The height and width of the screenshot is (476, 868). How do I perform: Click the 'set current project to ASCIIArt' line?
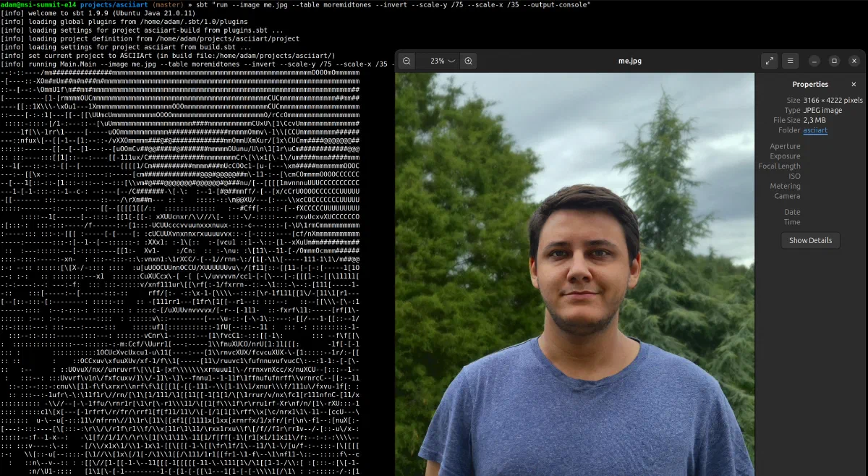tap(168, 55)
